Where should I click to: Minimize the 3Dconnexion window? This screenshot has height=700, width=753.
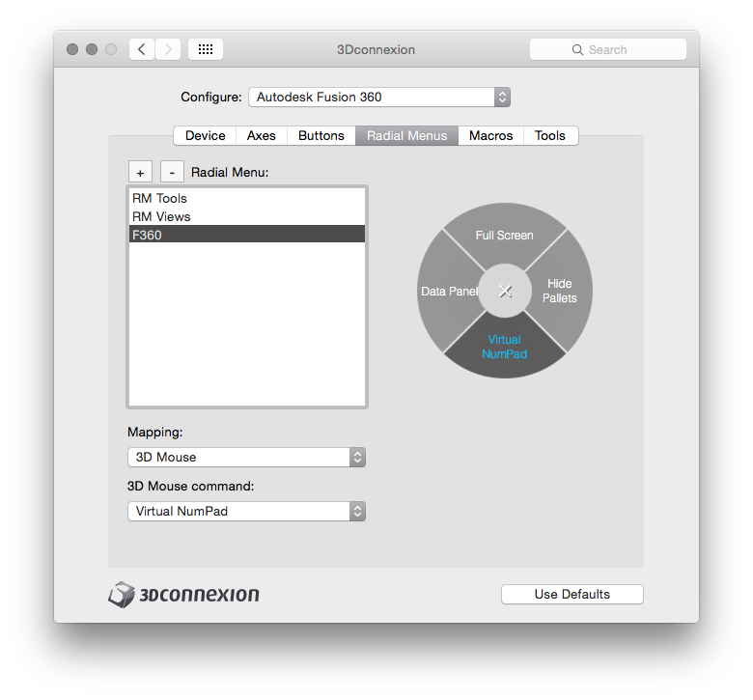[92, 49]
